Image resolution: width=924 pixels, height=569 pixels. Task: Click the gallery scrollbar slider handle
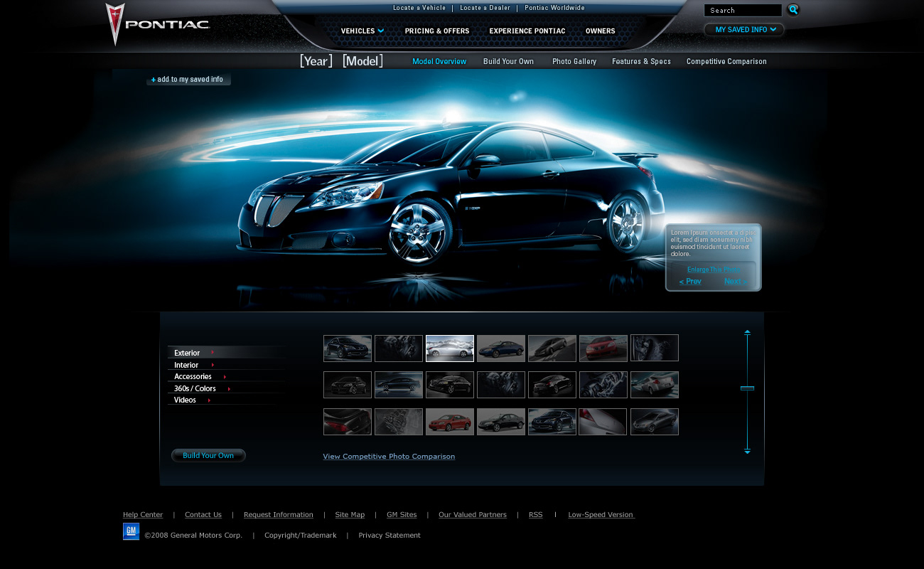(747, 388)
